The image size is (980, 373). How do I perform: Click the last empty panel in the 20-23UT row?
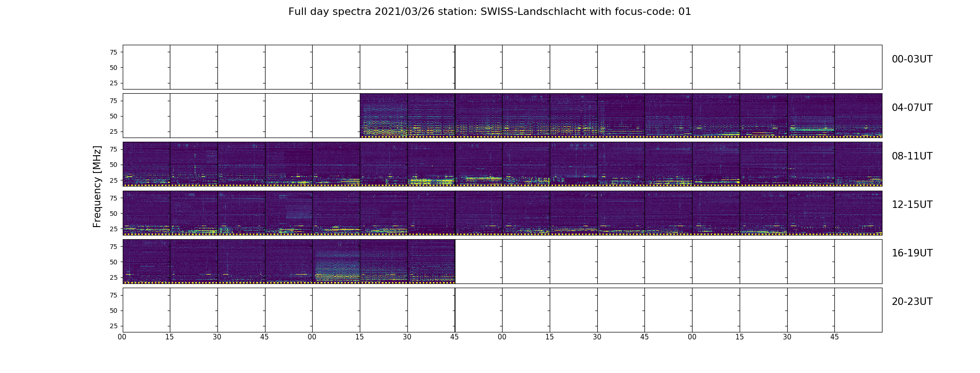click(858, 310)
